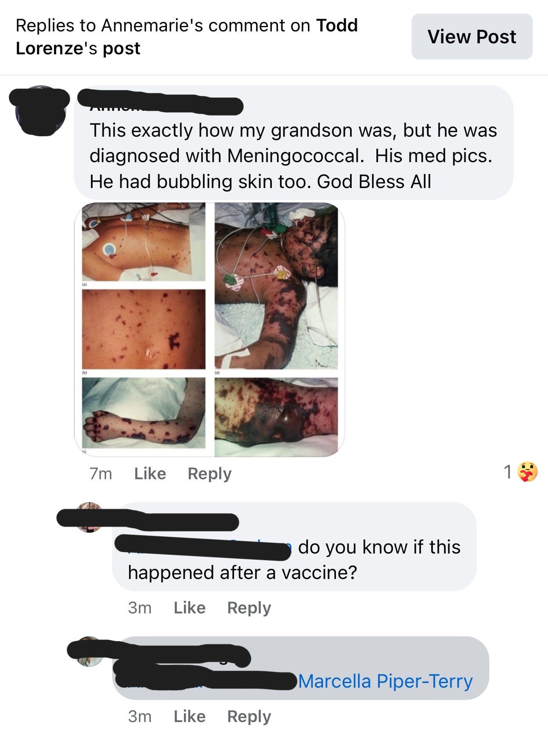
Task: Open the top commenter's blacked-out profile picture
Action: [40, 111]
